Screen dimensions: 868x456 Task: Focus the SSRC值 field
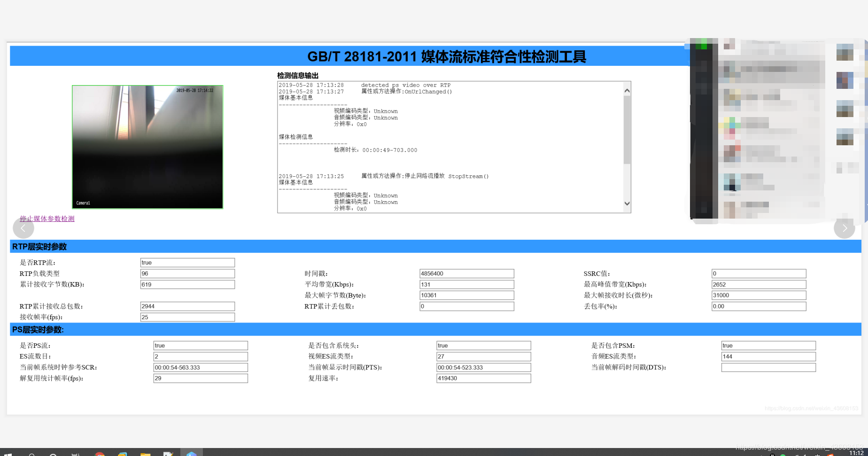pos(759,273)
